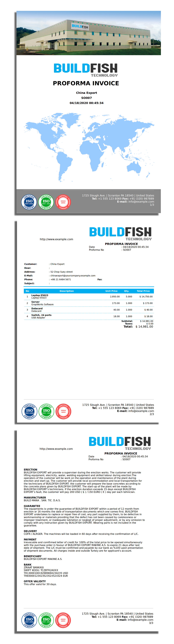Click the large "PROFORMA INVOICE" cover heading
Viewport: 174px width, 644px height.
point(86,83)
